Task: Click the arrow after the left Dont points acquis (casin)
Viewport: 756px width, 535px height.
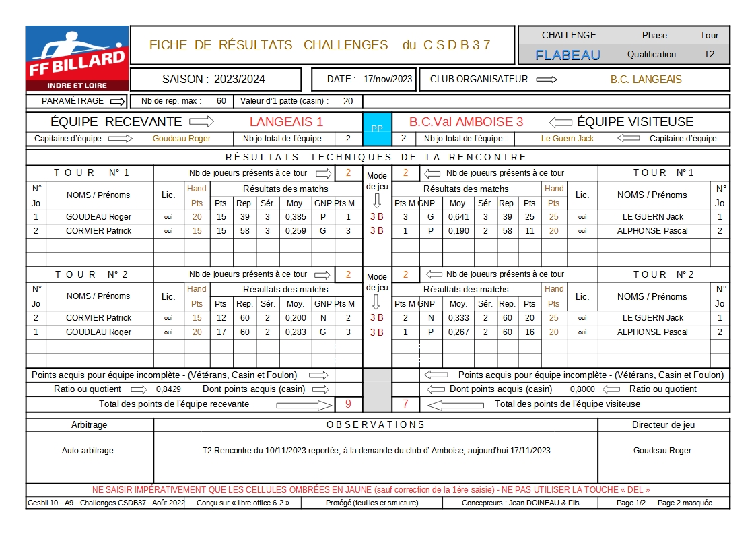Action: (x=320, y=389)
